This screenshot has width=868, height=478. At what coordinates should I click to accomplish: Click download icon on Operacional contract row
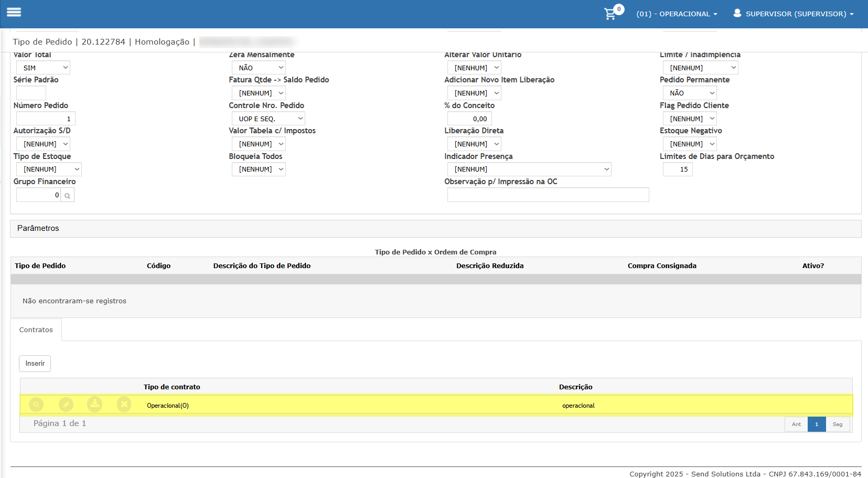(95, 405)
